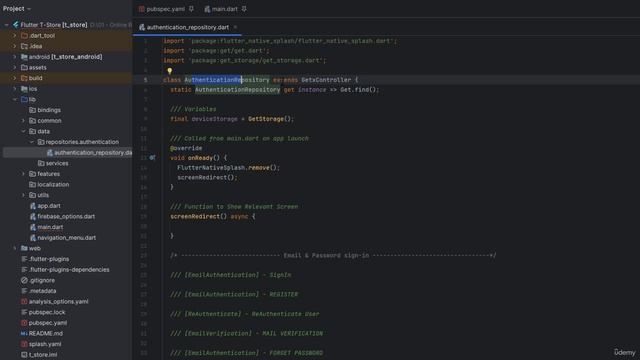The width and height of the screenshot is (640, 360).
Task: Expand the .idea folder
Action: [x=15, y=46]
